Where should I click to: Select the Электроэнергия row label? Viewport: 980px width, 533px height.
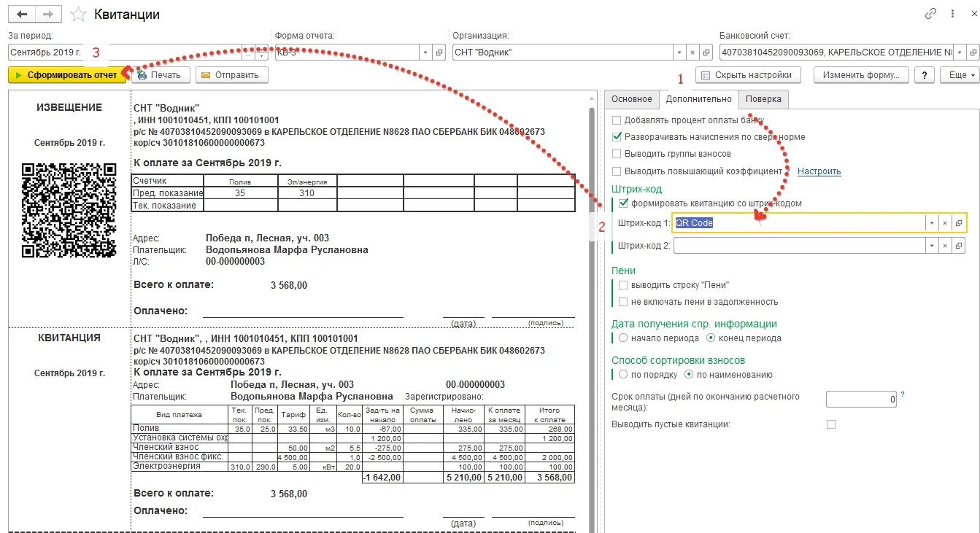[x=180, y=466]
